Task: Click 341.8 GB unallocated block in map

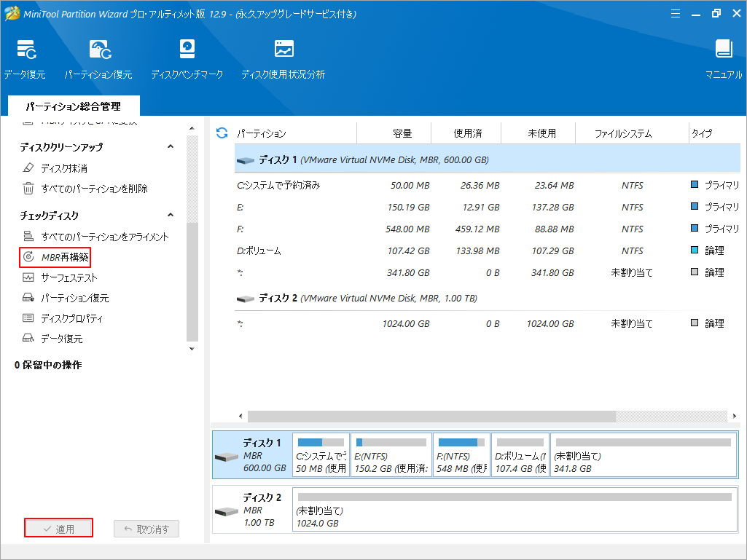Action: (644, 454)
